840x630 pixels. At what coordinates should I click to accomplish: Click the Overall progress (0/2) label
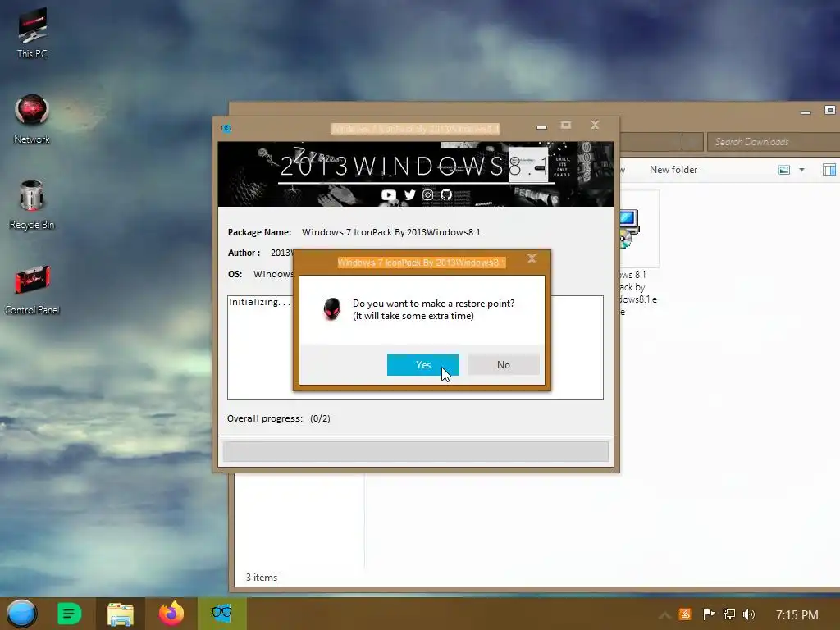[279, 418]
